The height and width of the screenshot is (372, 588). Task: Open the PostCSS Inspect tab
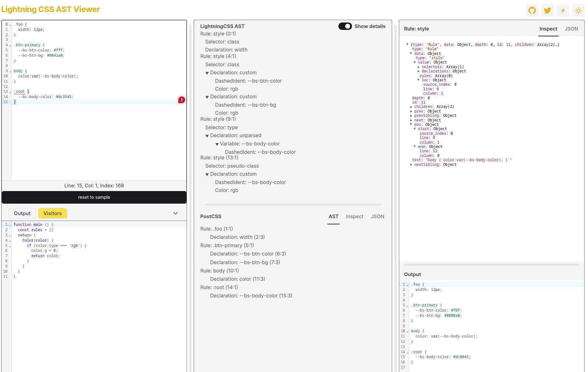coord(354,216)
